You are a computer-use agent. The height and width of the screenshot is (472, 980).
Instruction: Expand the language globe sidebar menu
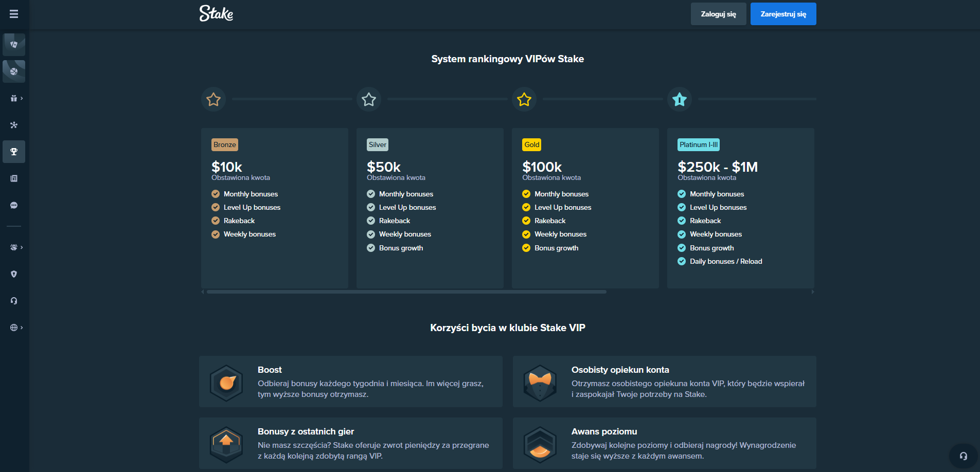[x=16, y=328]
